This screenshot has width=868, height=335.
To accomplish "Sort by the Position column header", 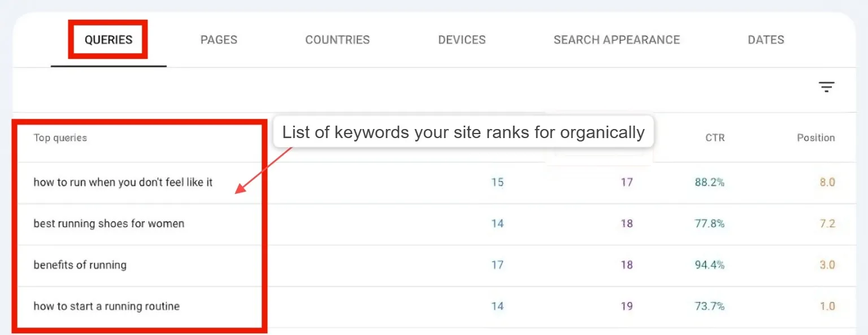I will (815, 138).
